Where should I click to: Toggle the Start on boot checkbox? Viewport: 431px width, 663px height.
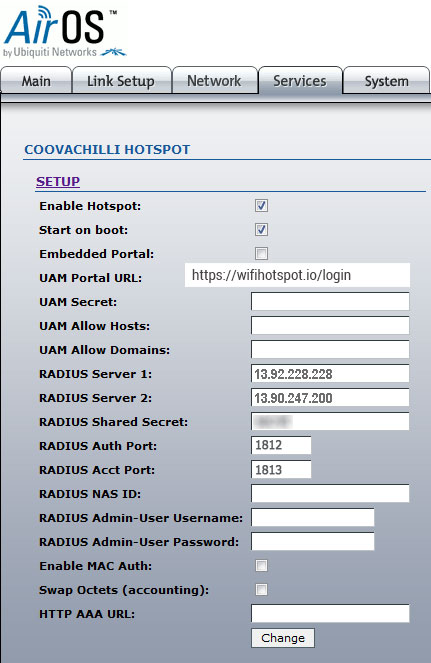(x=261, y=230)
